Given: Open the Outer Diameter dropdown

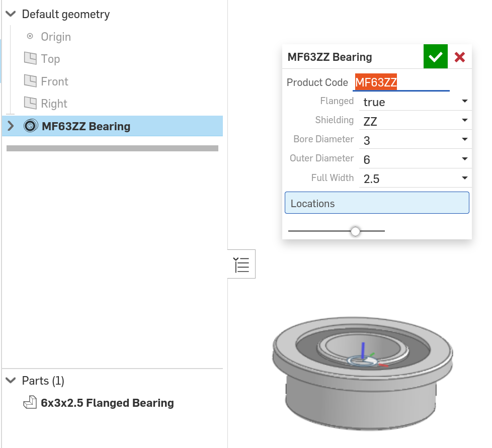Looking at the screenshot, I should coord(415,159).
